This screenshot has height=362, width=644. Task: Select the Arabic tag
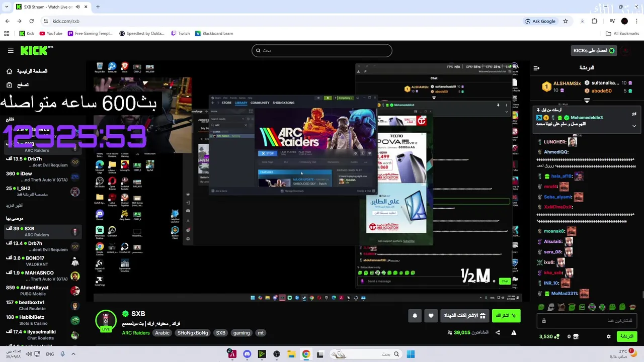[162, 333]
